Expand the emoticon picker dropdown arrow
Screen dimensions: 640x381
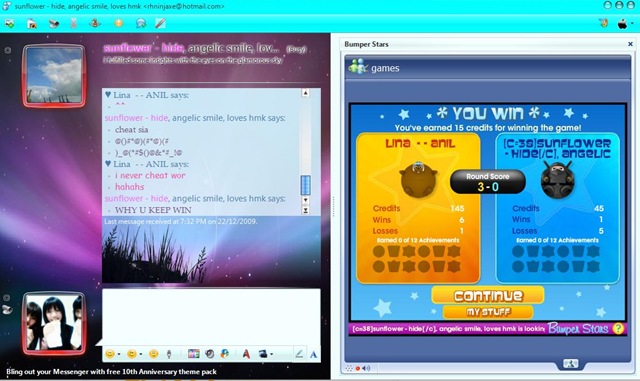tap(119, 354)
